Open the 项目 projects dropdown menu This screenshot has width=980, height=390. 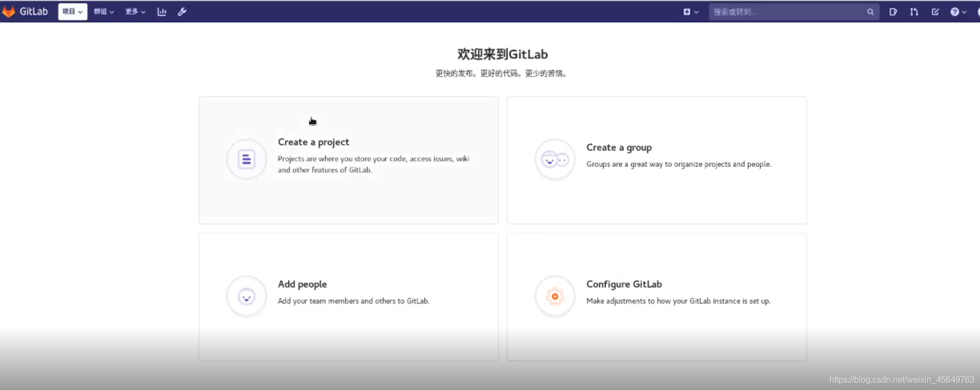pos(73,11)
